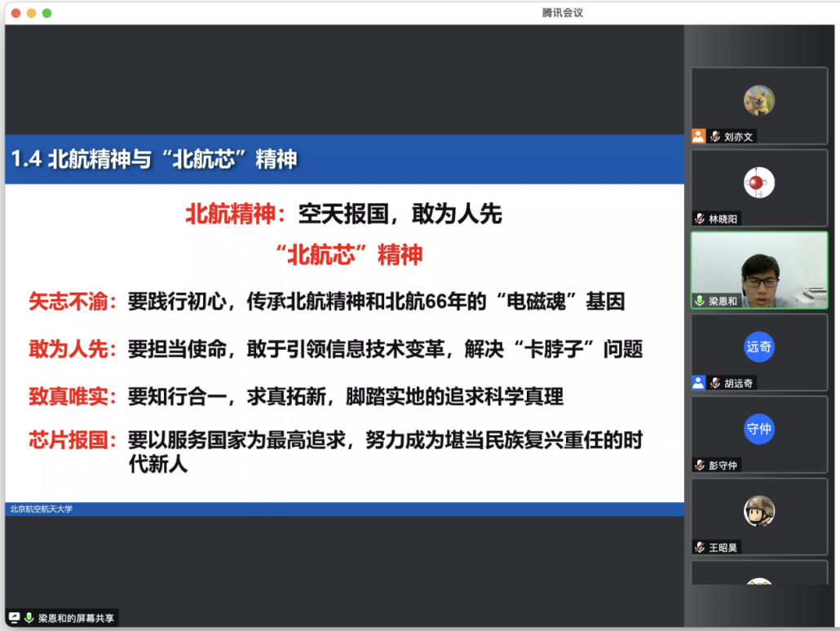Image resolution: width=840 pixels, height=631 pixels.
Task: Click the blue user icon beside 胡远奇
Action: [x=698, y=382]
